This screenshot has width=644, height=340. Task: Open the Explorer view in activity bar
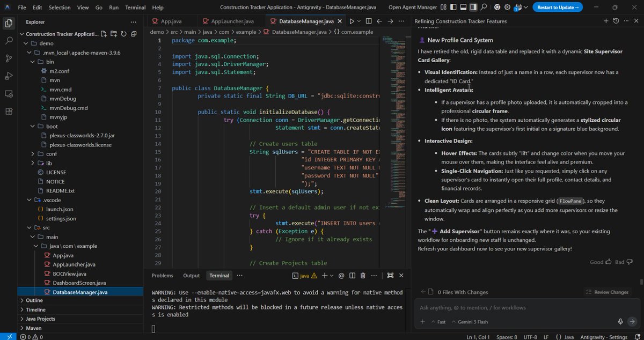pos(9,23)
